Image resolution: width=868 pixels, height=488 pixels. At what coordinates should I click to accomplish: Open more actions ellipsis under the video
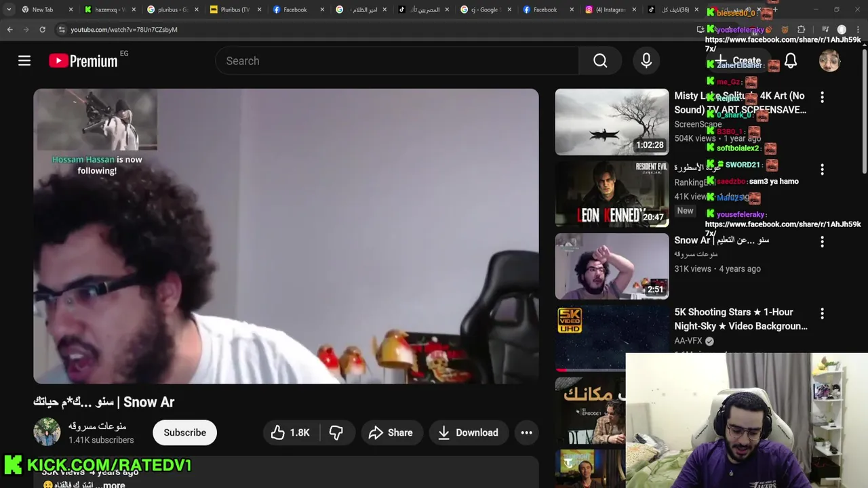pos(526,432)
